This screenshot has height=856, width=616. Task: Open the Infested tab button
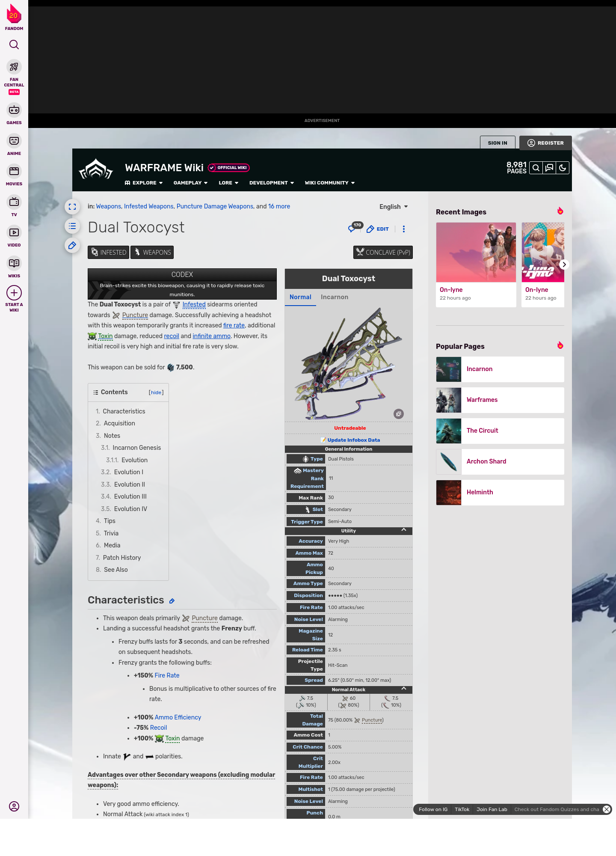[x=108, y=253]
